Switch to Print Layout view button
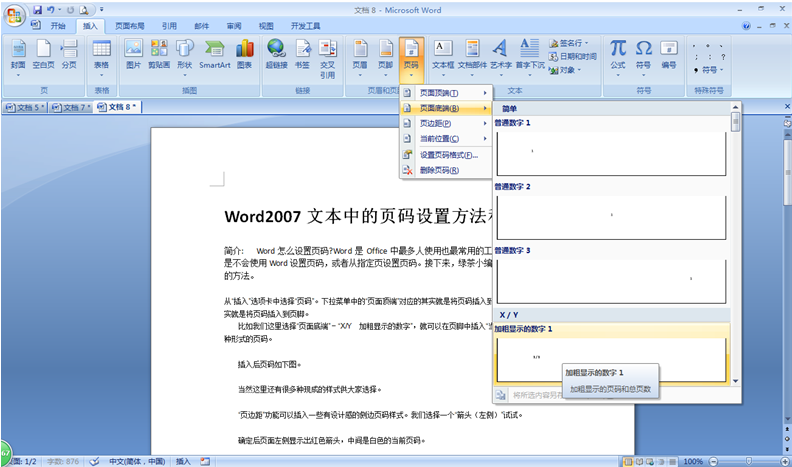Screen dimensions: 792x467 coord(628,461)
